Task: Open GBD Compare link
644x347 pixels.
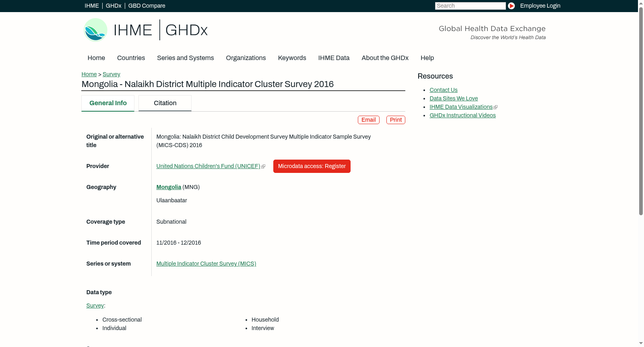Action: pyautogui.click(x=147, y=6)
